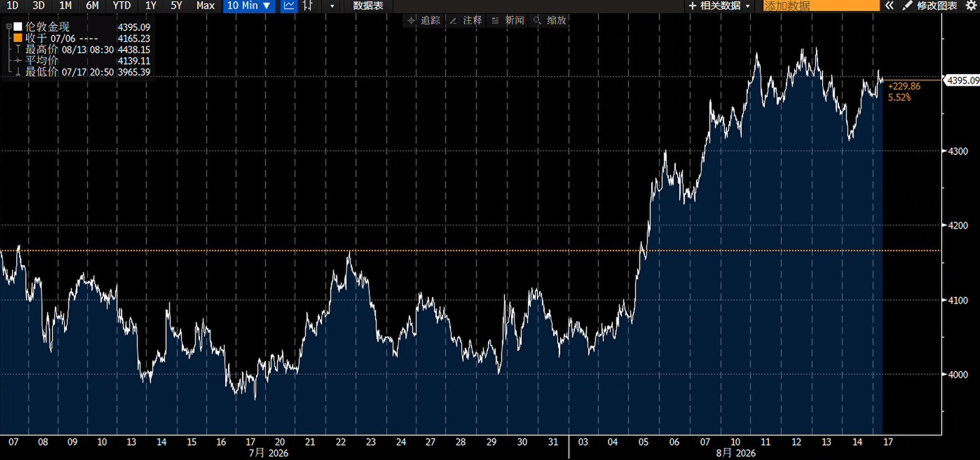Image resolution: width=980 pixels, height=460 pixels.
Task: Collapse the legend tree box icon
Action: [8, 27]
